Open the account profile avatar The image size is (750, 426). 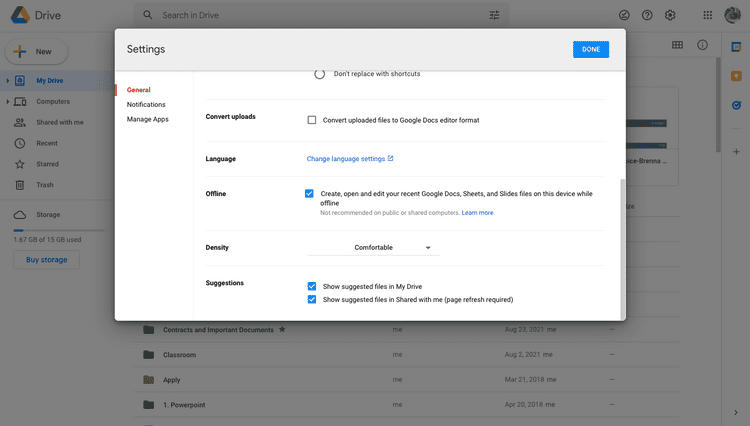pyautogui.click(x=732, y=15)
